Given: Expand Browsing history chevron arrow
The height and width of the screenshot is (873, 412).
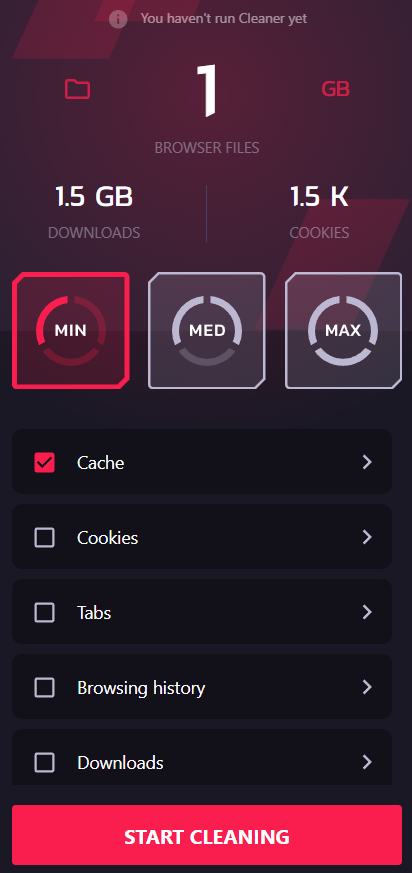Looking at the screenshot, I should 367,688.
